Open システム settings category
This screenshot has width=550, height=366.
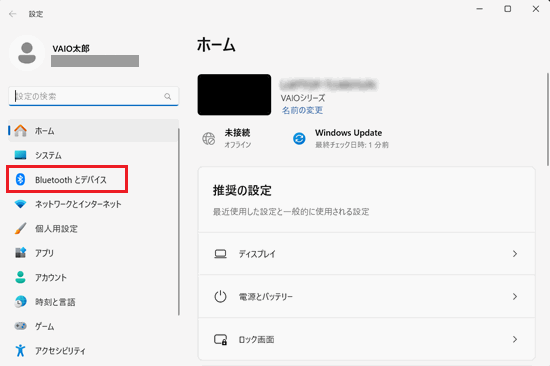click(93, 155)
